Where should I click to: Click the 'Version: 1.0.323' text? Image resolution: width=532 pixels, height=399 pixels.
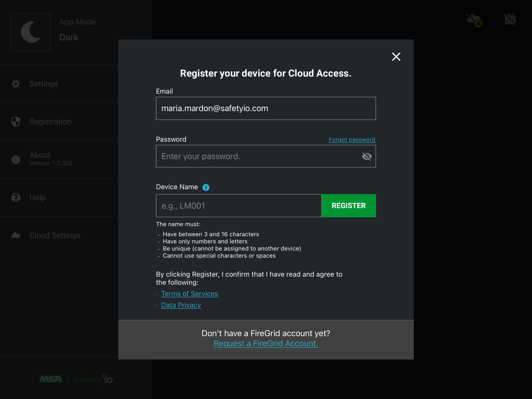(51, 163)
